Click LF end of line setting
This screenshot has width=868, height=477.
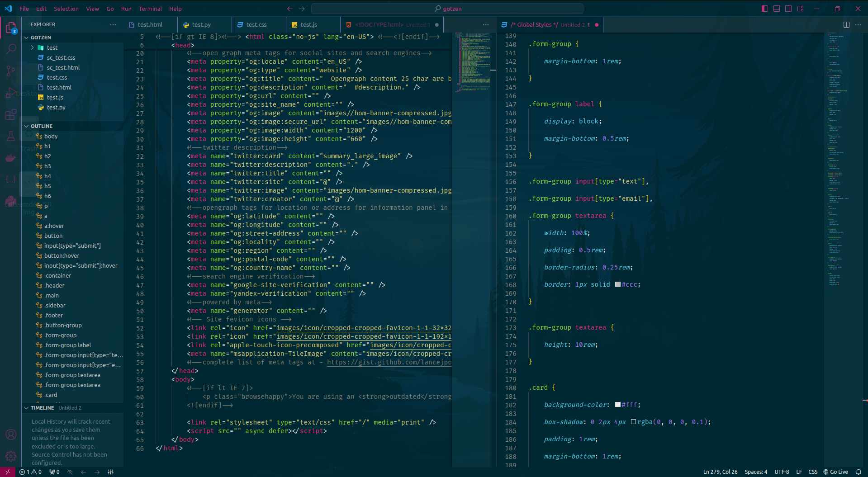click(x=799, y=472)
